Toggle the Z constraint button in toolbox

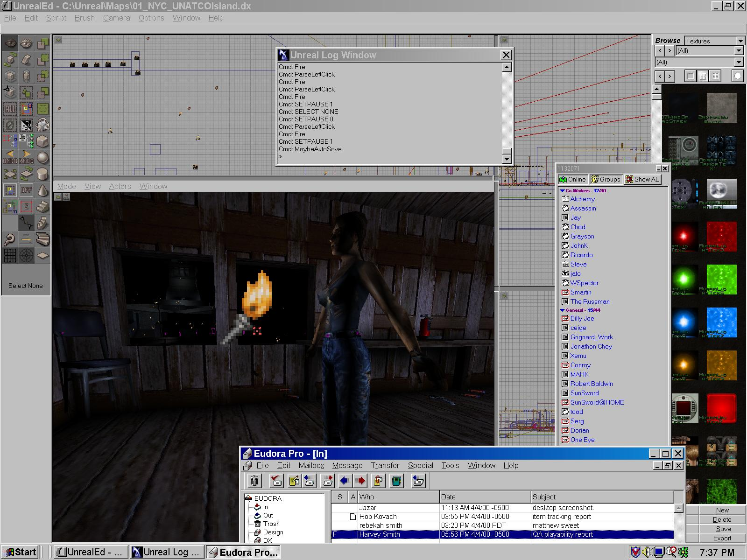click(x=26, y=206)
